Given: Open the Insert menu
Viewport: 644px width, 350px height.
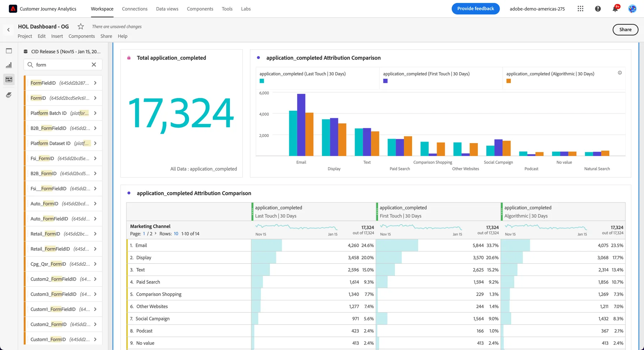Looking at the screenshot, I should tap(57, 36).
